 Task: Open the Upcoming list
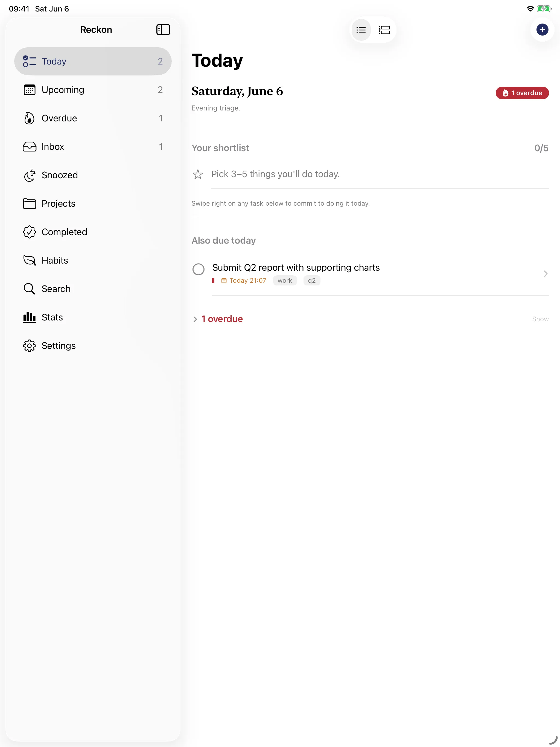pos(93,90)
